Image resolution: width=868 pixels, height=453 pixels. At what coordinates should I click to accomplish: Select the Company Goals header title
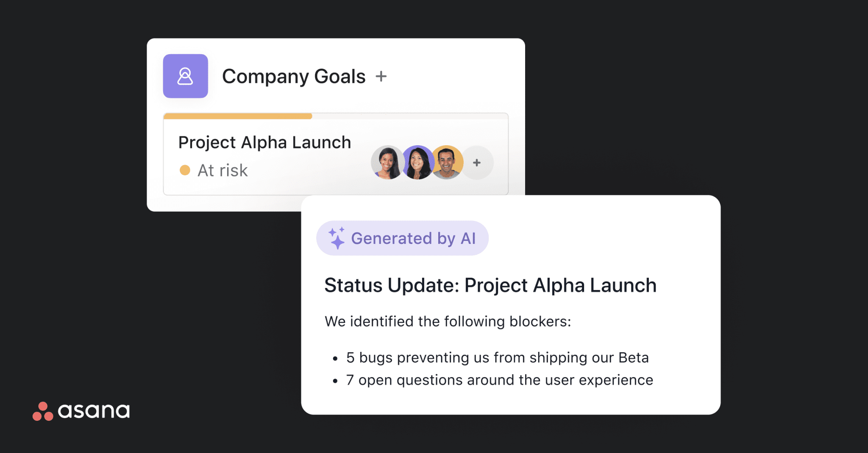pos(294,76)
